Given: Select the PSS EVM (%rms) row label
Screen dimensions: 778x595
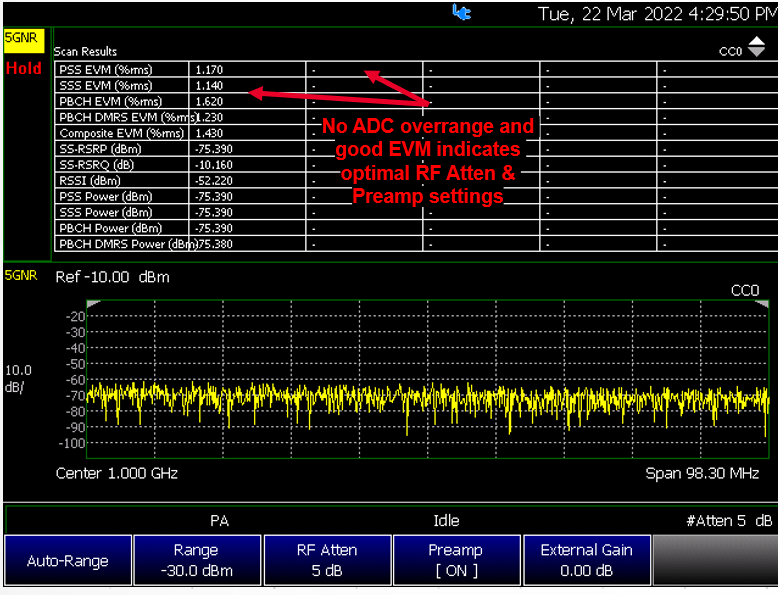Looking at the screenshot, I should [x=106, y=69].
